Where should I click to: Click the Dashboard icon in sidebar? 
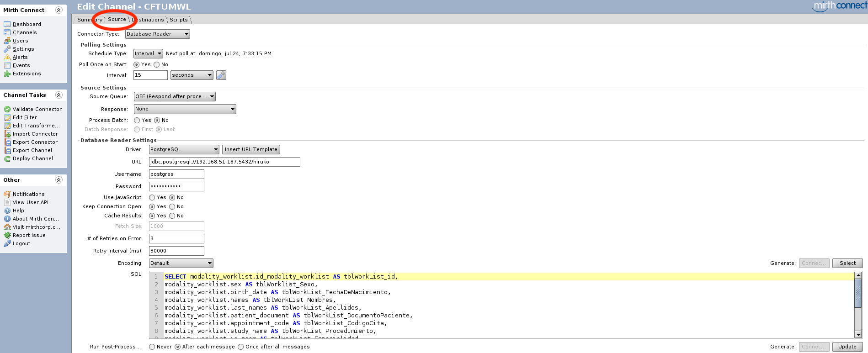[x=7, y=24]
